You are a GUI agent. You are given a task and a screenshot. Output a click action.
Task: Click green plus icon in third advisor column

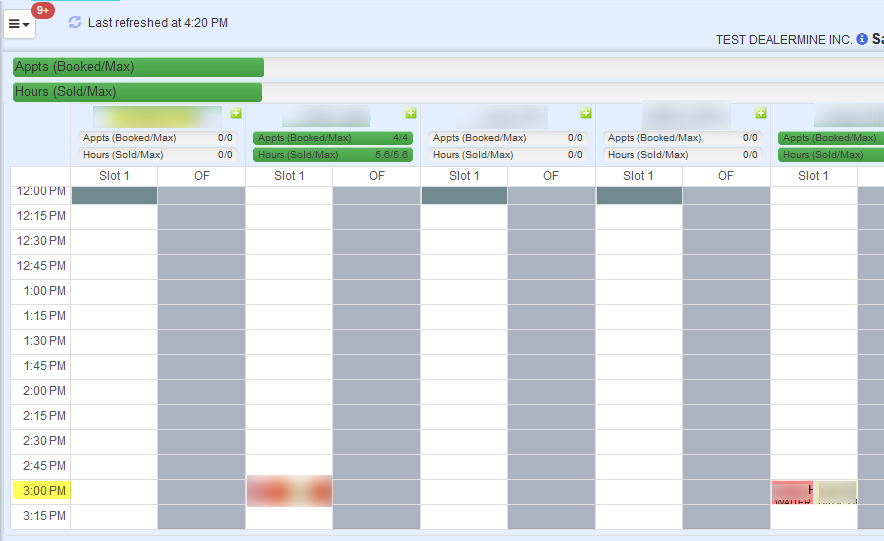pos(586,113)
